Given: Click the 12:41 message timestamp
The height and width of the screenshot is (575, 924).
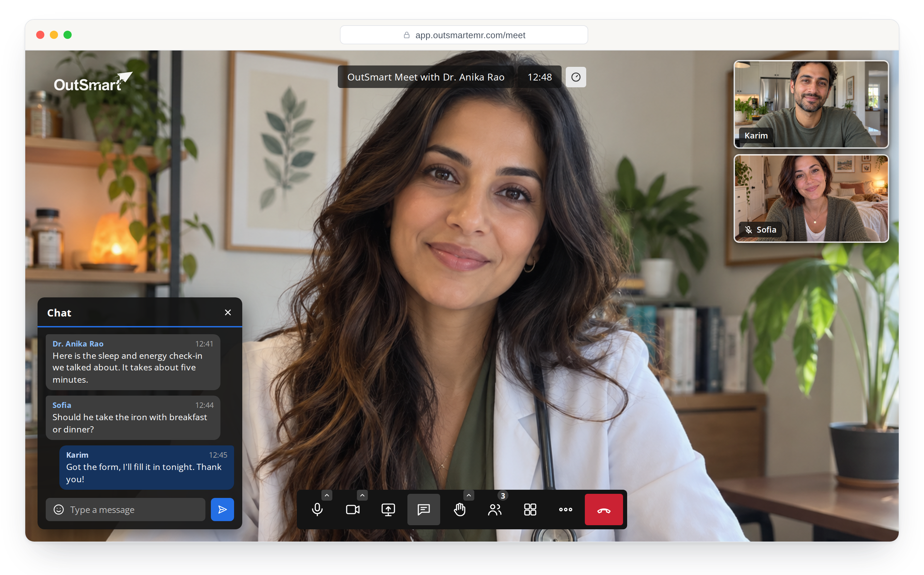Looking at the screenshot, I should point(204,343).
